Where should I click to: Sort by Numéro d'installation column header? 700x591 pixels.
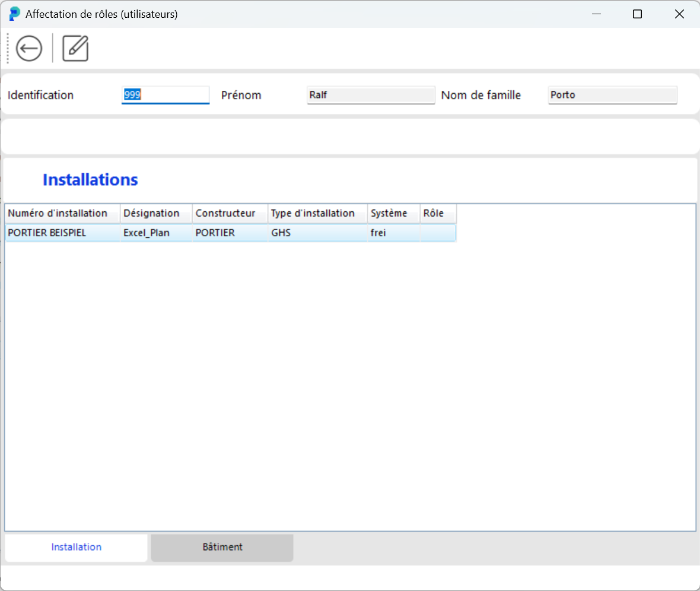pyautogui.click(x=62, y=214)
